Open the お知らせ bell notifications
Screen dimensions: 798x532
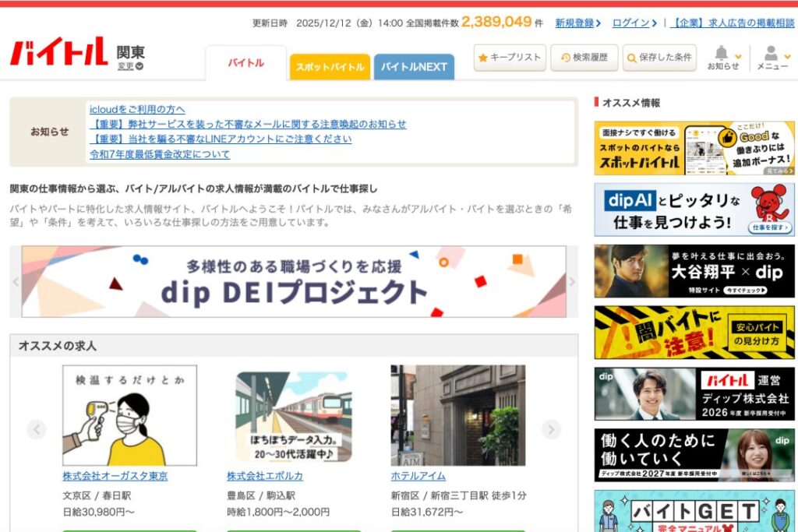click(723, 57)
